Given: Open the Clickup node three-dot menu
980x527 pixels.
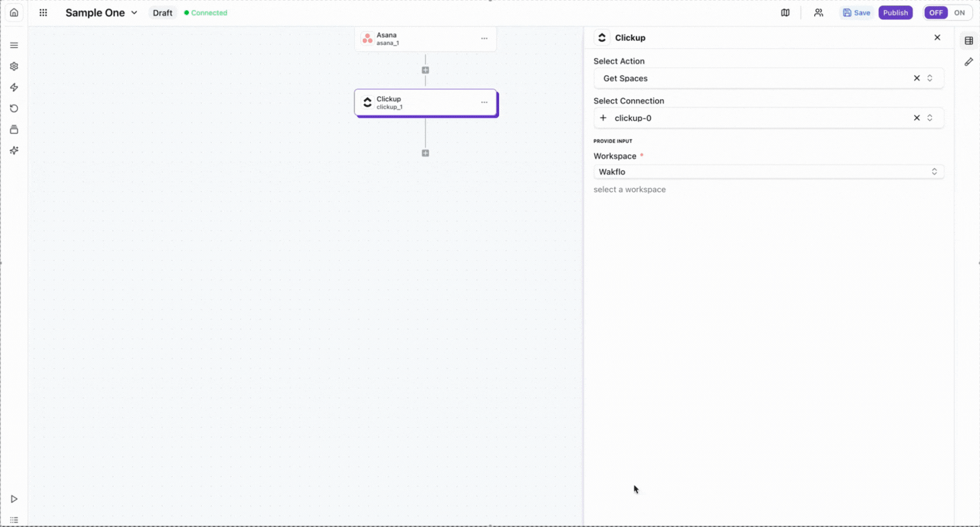Looking at the screenshot, I should click(x=484, y=102).
